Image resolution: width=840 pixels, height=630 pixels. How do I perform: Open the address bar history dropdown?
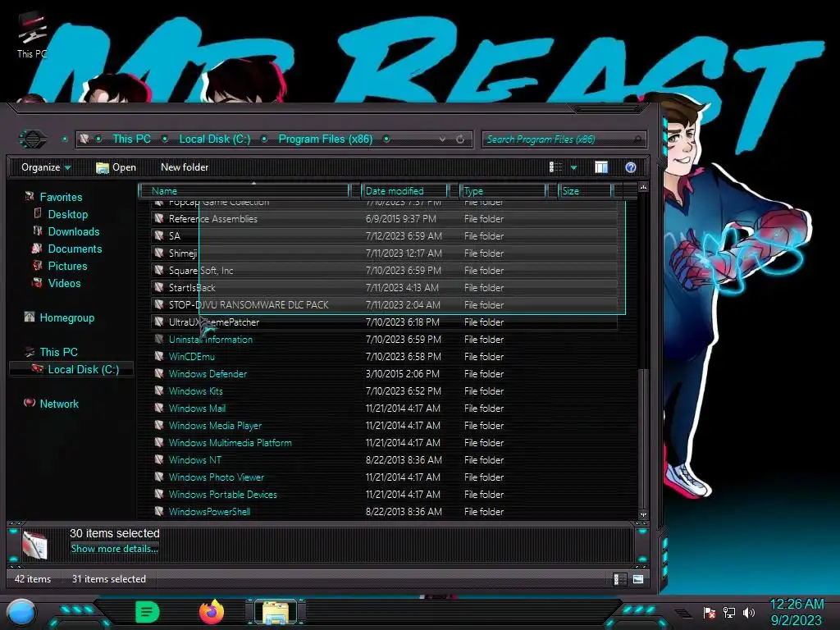click(442, 139)
